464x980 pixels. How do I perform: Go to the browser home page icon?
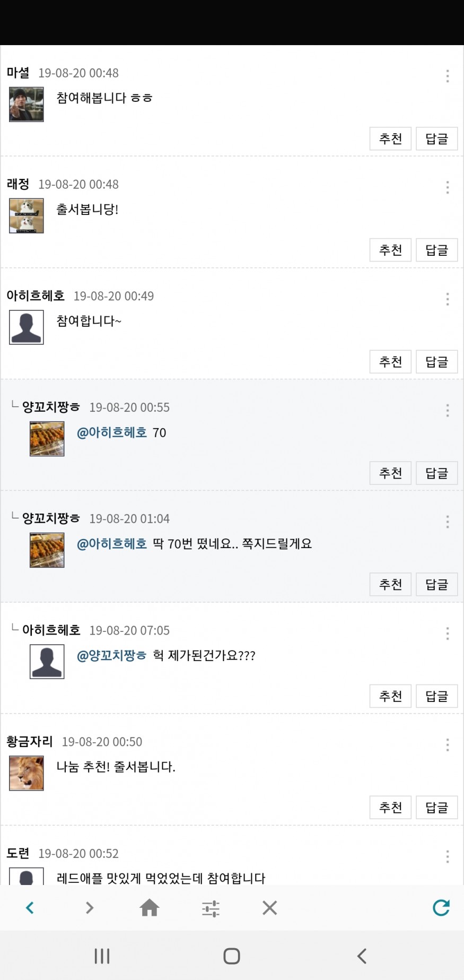(x=150, y=908)
